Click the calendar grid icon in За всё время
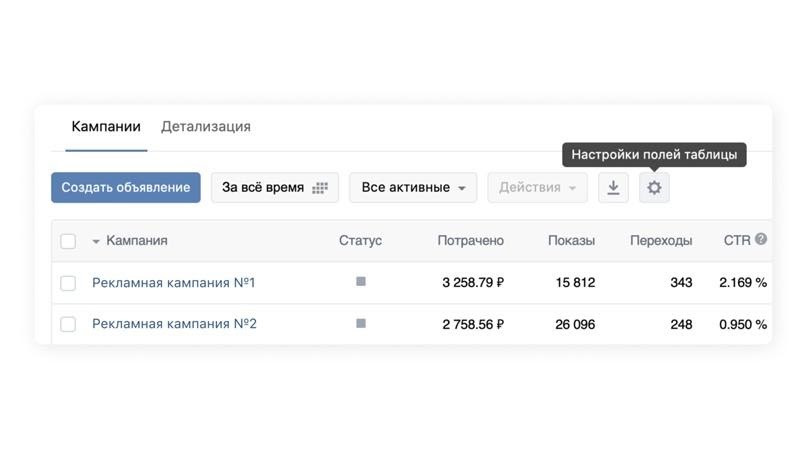The width and height of the screenshot is (807, 449). pyautogui.click(x=320, y=188)
